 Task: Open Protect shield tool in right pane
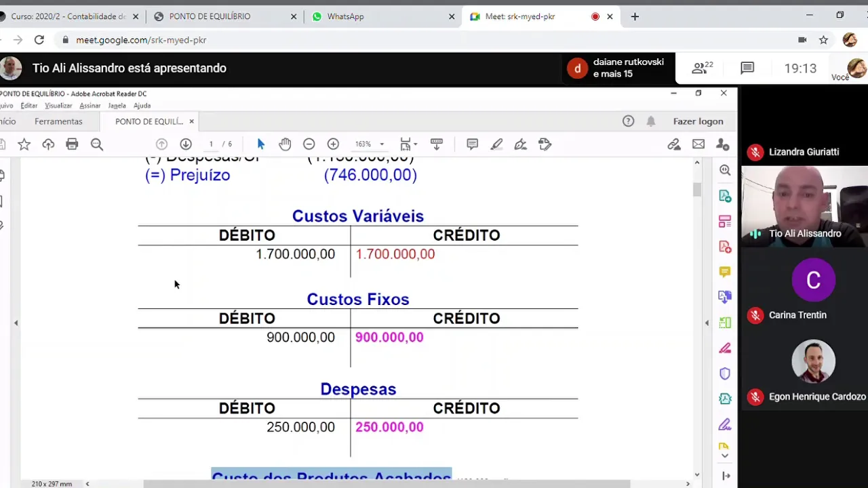click(x=725, y=373)
